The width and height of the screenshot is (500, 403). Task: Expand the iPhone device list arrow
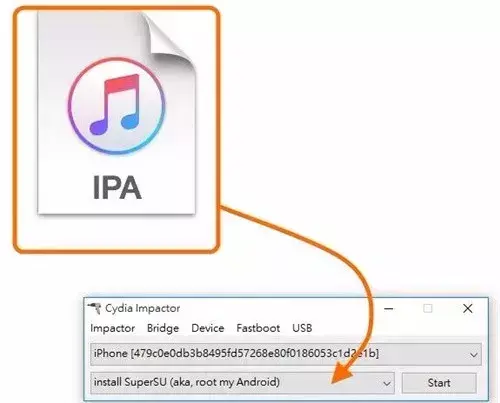tap(473, 355)
